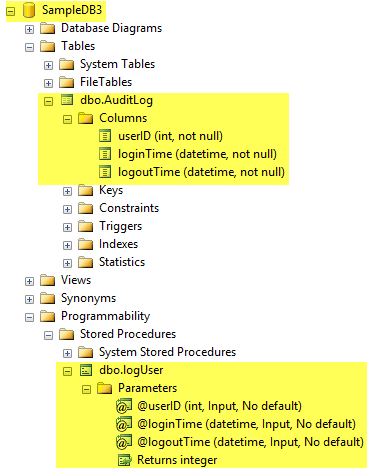Collapse the Programmability node

coord(29,317)
